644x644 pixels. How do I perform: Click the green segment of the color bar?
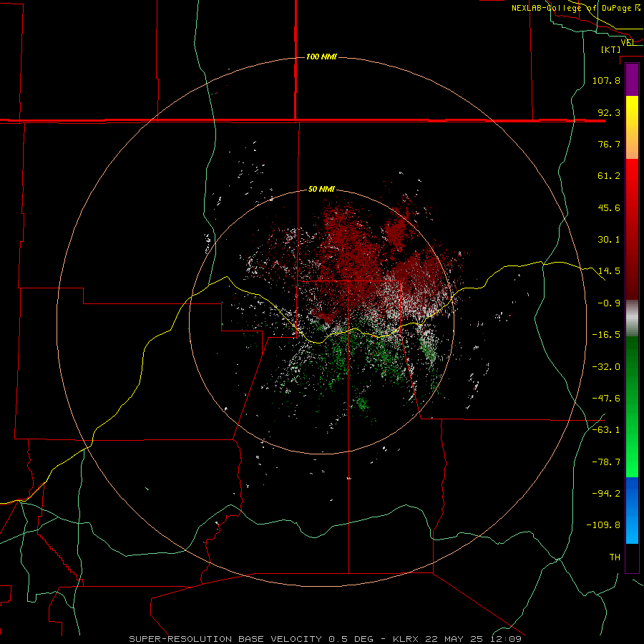[x=632, y=406]
